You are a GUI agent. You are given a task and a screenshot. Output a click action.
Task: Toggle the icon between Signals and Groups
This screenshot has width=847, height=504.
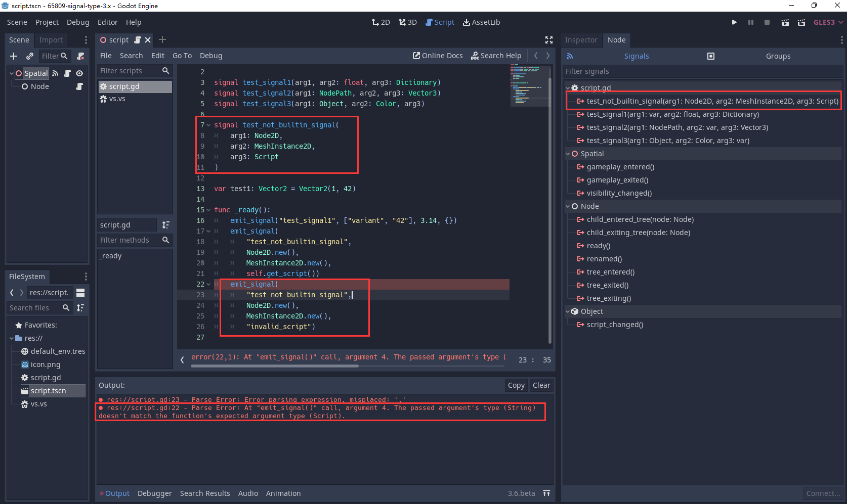pos(710,56)
